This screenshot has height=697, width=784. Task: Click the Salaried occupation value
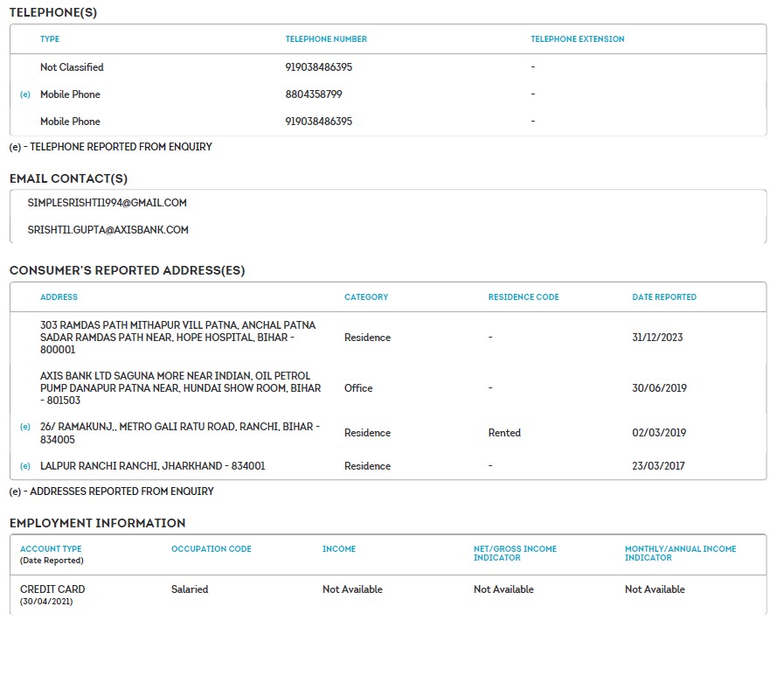pos(190,589)
